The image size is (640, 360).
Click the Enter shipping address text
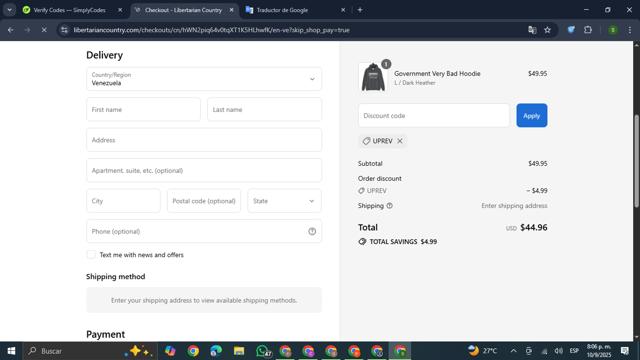(514, 206)
